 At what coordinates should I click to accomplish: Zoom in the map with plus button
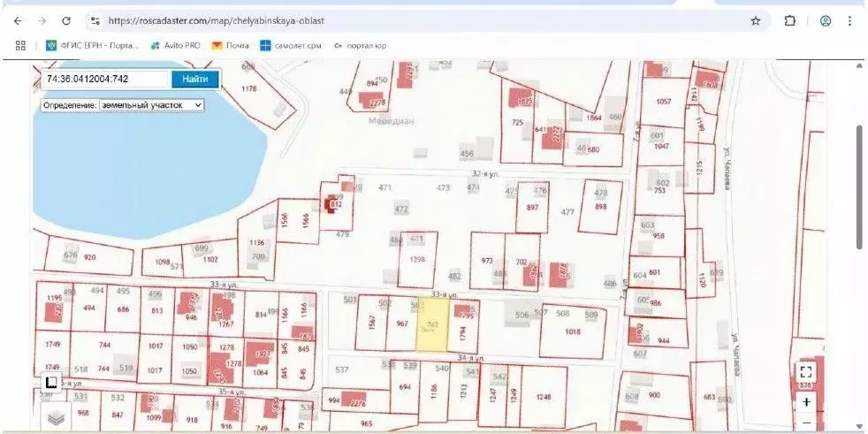[x=806, y=401]
